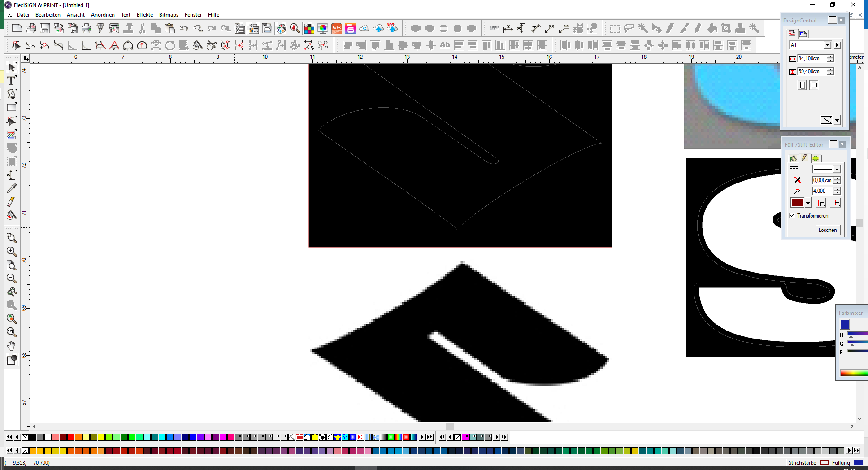Click the Löschen button
This screenshot has height=470, width=868.
(x=827, y=230)
